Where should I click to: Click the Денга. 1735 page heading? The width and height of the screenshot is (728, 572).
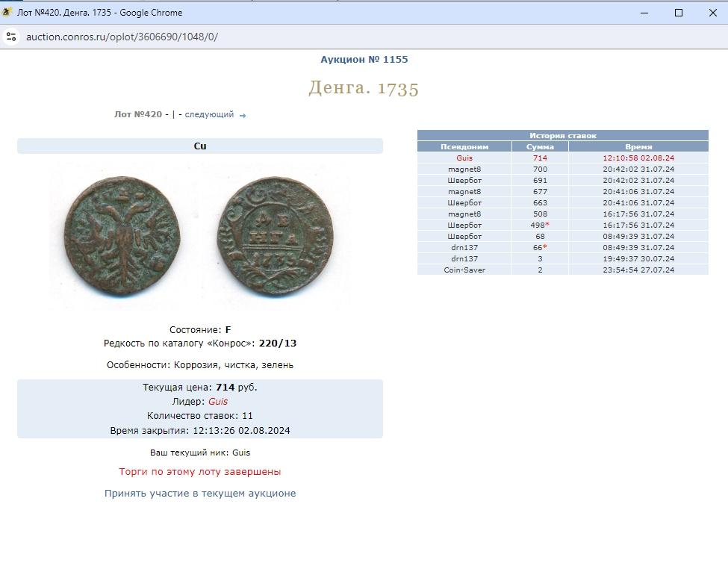(364, 88)
